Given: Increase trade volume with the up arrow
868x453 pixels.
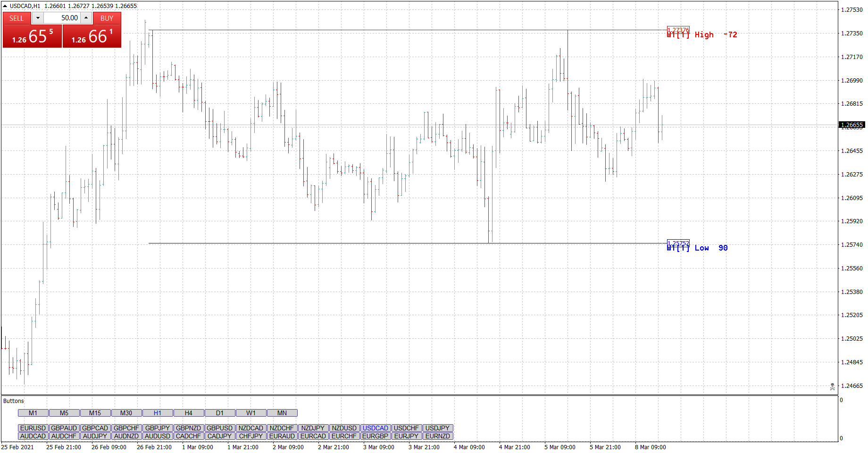Looking at the screenshot, I should 86,18.
